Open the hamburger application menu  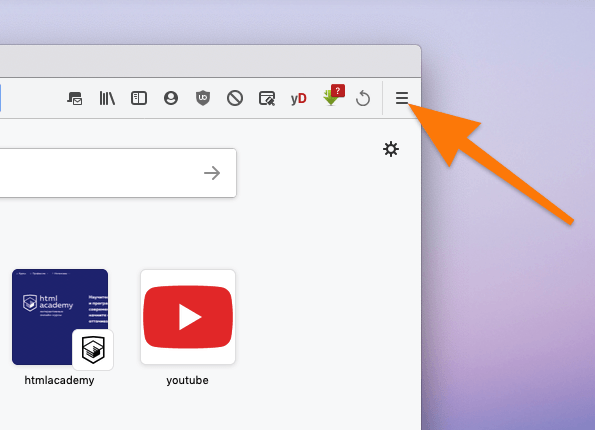tap(402, 98)
